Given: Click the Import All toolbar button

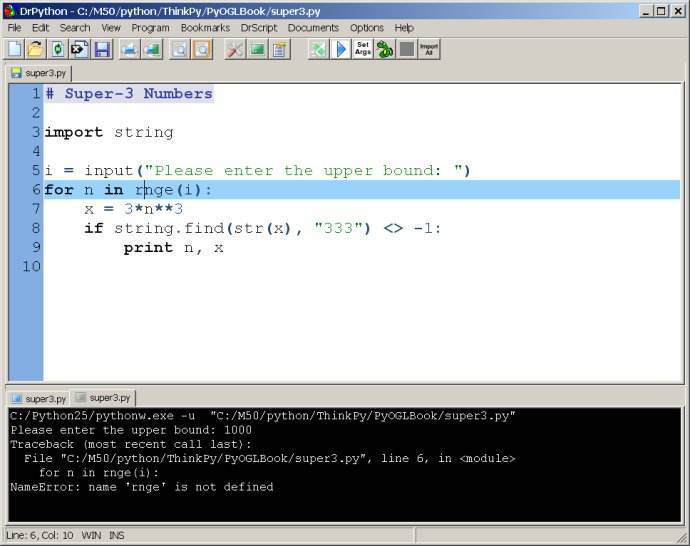Looking at the screenshot, I should (429, 49).
